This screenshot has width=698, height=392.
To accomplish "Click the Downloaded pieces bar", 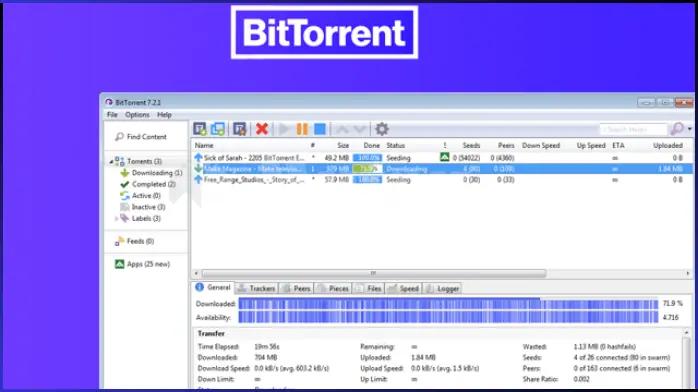I will [x=448, y=304].
